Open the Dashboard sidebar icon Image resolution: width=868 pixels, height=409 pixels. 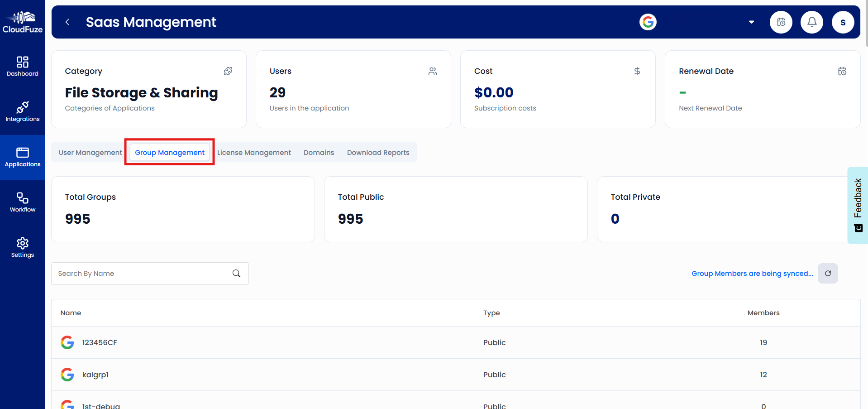click(x=23, y=66)
